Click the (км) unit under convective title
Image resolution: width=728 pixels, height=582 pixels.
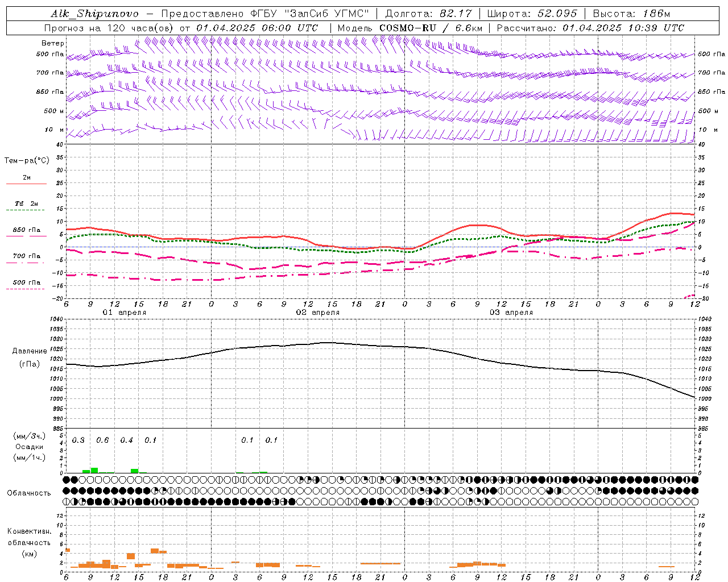click(x=29, y=554)
